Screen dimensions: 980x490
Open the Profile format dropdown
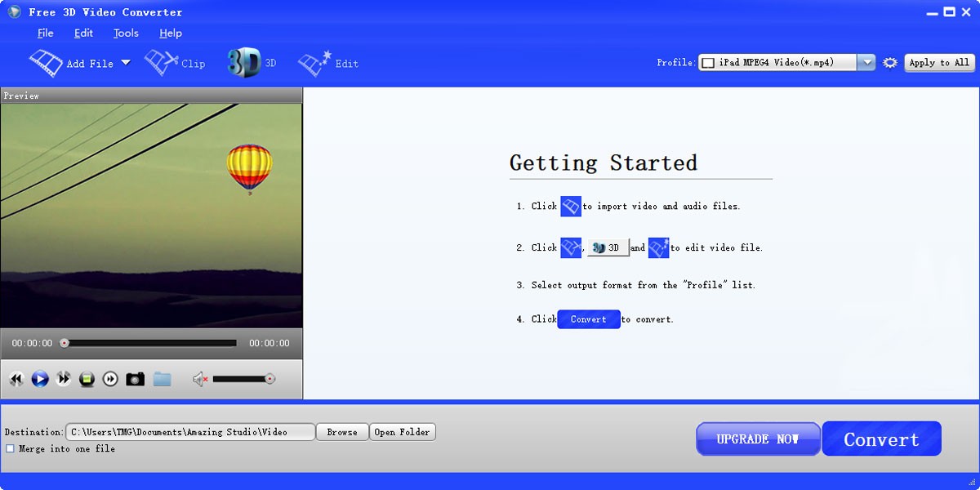click(x=866, y=61)
